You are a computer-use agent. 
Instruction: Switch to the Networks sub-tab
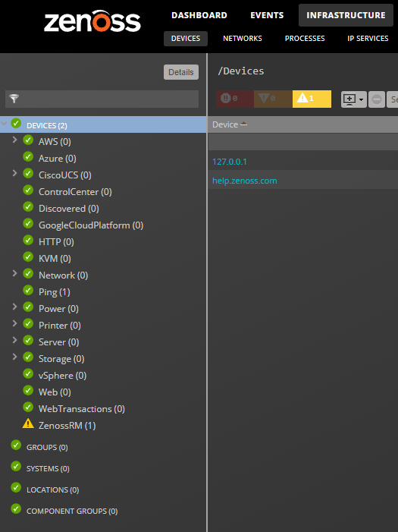[x=243, y=39]
